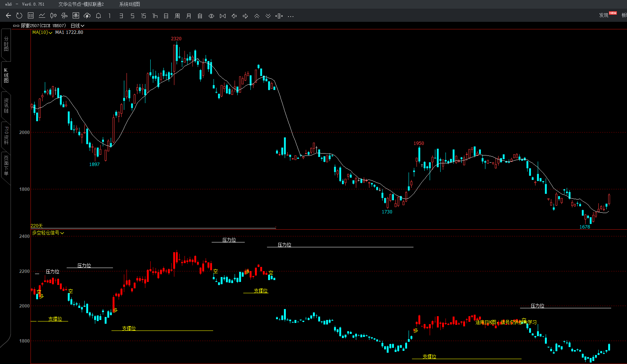Refresh the chart with the reload icon
627x364 pixels.
pyautogui.click(x=19, y=16)
